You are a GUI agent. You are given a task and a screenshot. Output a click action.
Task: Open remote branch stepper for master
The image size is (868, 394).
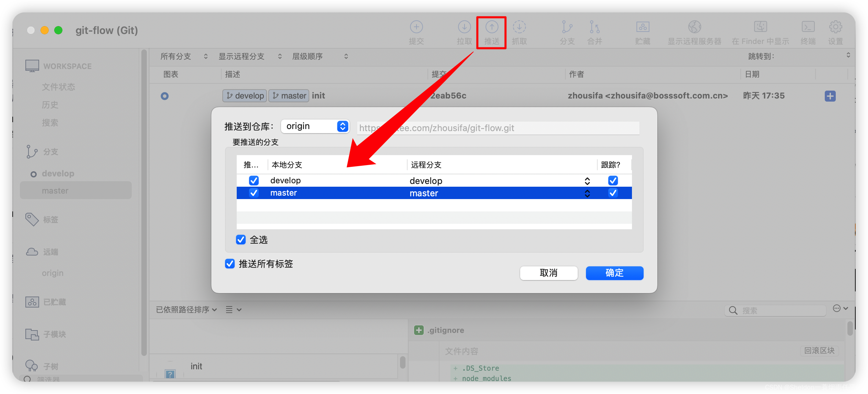pyautogui.click(x=587, y=193)
